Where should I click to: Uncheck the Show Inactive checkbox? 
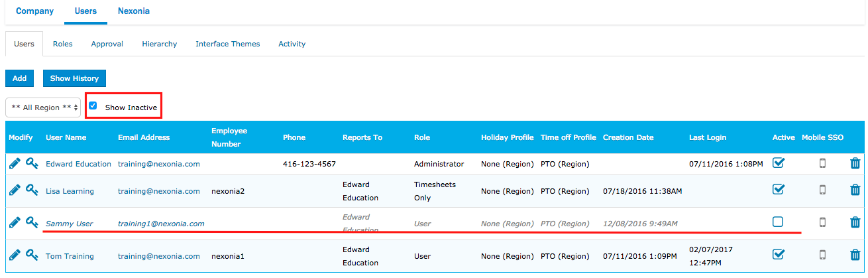(93, 106)
